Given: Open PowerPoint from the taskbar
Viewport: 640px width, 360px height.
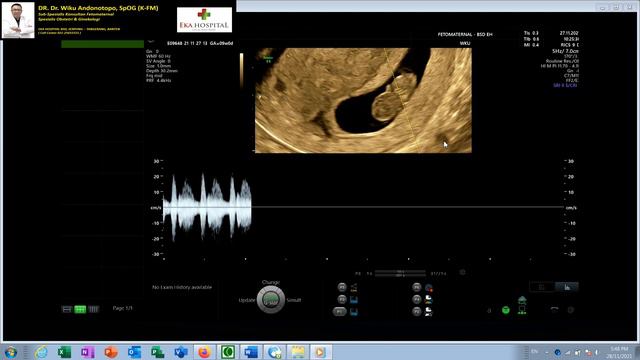Looking at the screenshot, I should (111, 352).
